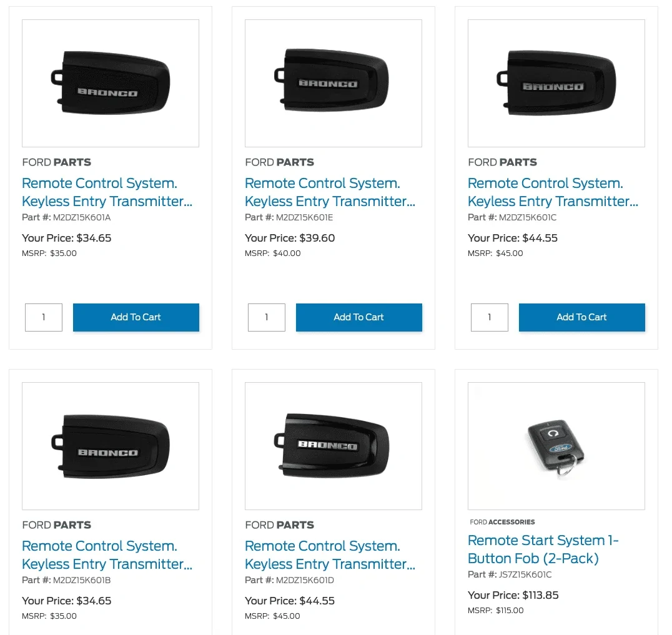672x635 pixels.
Task: Add the $34.65 M2DZ15K601A part to cart
Action: coord(136,317)
